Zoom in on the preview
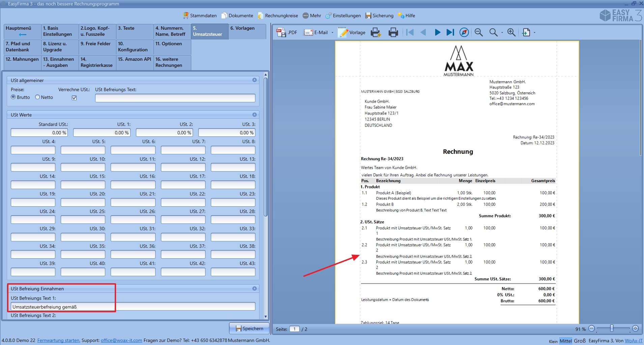This screenshot has width=644, height=345. tap(511, 32)
